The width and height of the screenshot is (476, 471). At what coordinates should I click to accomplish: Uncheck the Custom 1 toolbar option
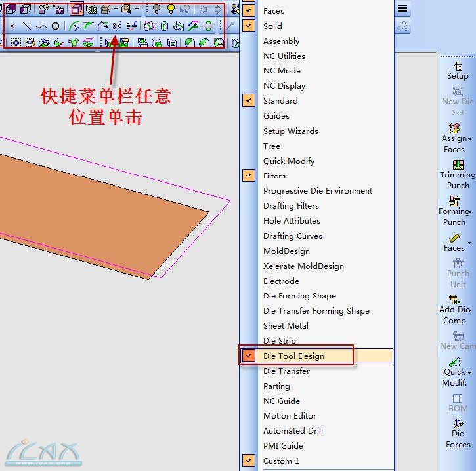[x=248, y=461]
